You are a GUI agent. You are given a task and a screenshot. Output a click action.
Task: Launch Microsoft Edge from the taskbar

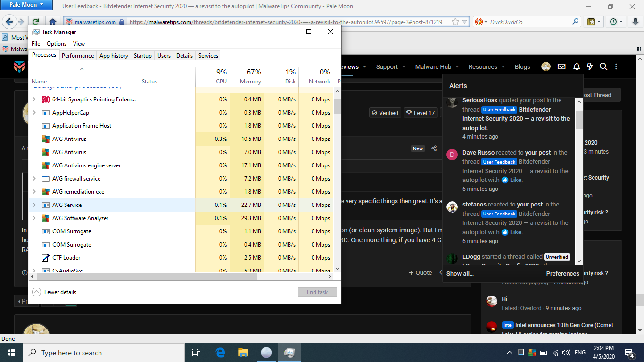point(220,353)
